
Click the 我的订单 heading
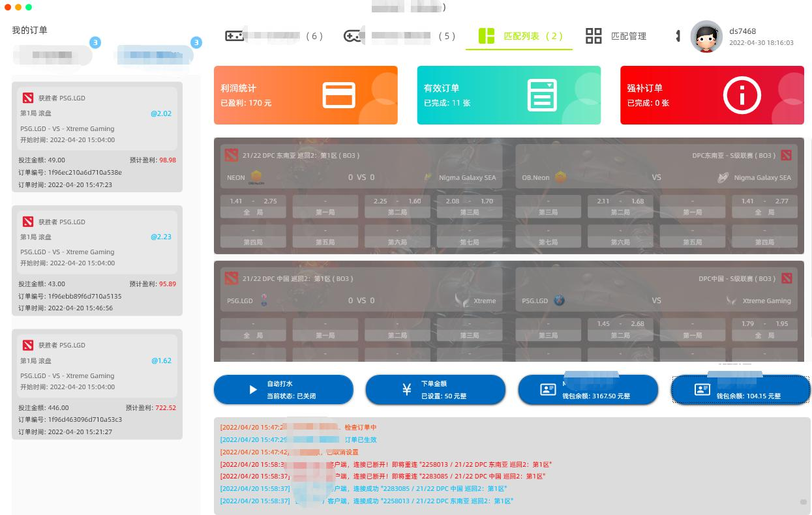[x=29, y=30]
